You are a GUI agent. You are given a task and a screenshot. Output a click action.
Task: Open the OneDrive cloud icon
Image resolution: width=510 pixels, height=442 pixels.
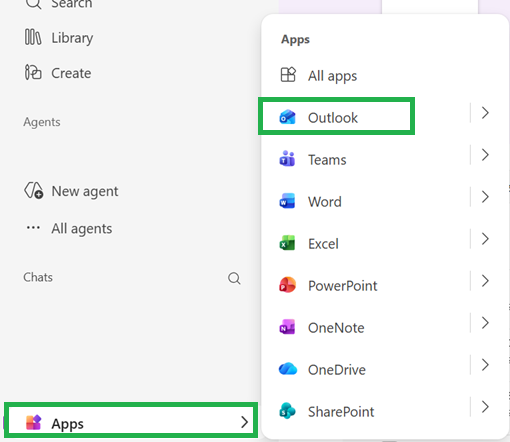[288, 369]
